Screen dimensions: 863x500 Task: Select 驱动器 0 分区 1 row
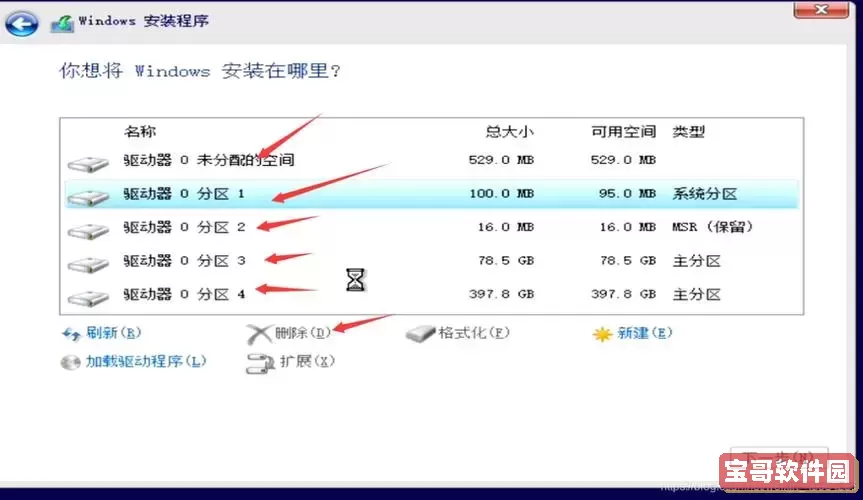432,194
